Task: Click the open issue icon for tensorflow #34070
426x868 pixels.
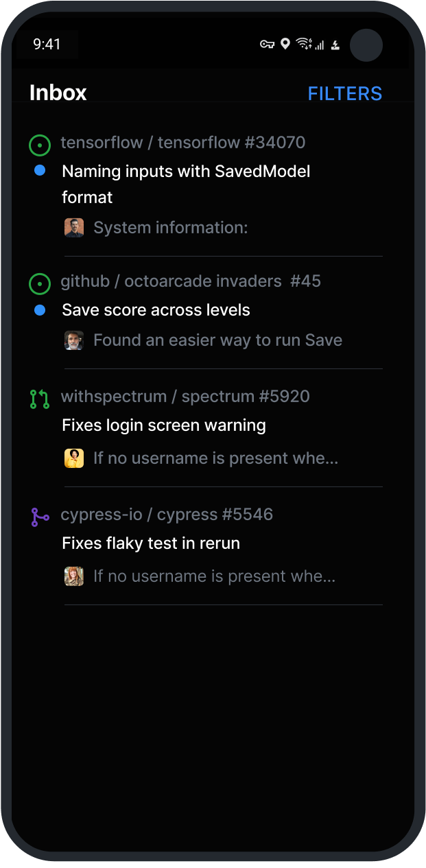Action: point(40,145)
